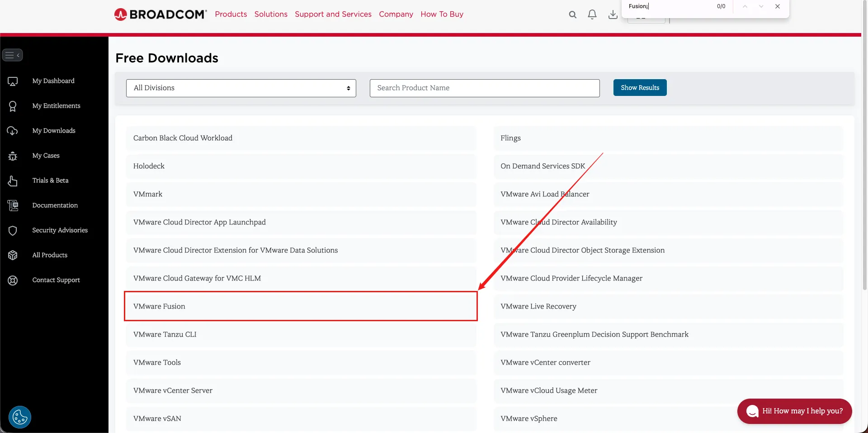Click the Security Advisories shield icon

[x=13, y=230]
